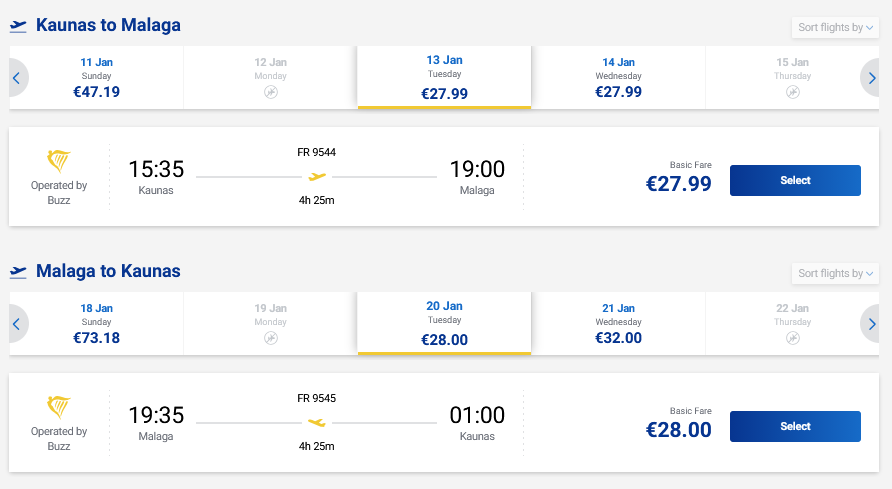Show later return dates with right arrow
The image size is (892, 489).
click(x=872, y=323)
